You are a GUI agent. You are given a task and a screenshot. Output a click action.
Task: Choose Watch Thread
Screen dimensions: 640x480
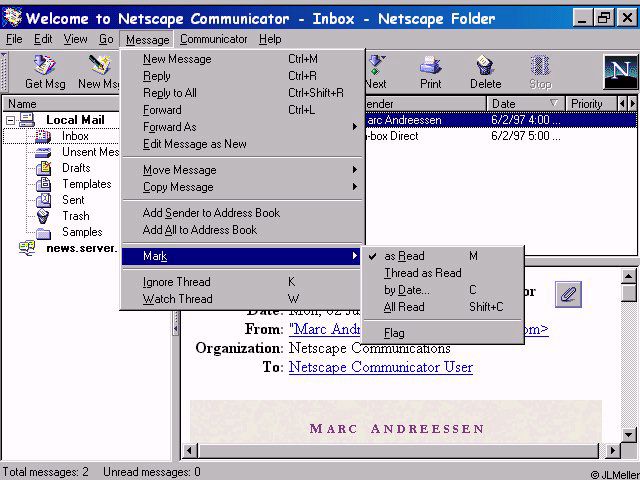[x=242, y=299]
